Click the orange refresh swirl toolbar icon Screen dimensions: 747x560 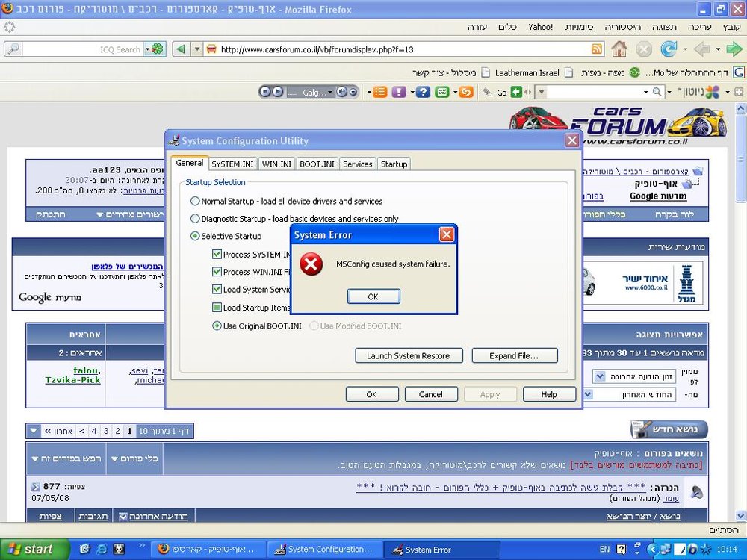coord(466,92)
